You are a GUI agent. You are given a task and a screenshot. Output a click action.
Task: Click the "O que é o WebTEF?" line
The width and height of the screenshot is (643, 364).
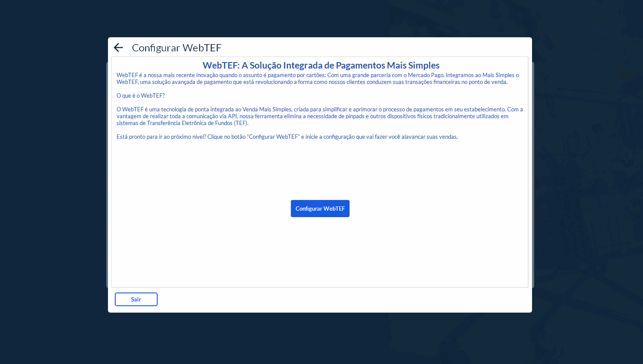(x=141, y=95)
